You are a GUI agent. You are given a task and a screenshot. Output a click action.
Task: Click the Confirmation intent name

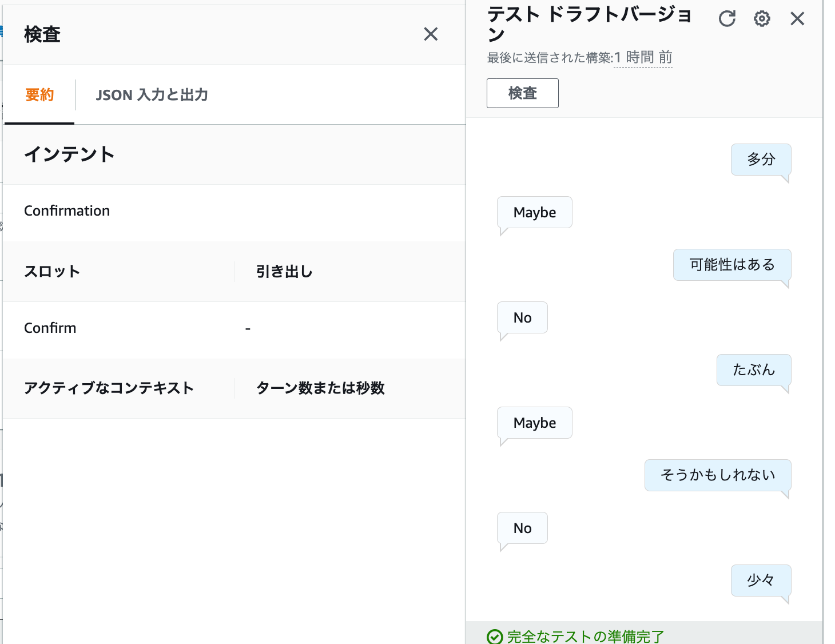67,211
